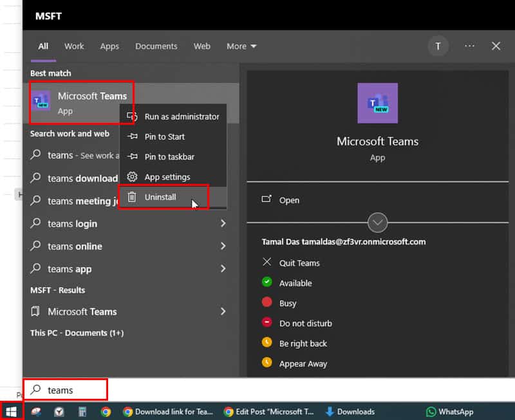Open the More dropdown filter
515x420 pixels.
coord(241,46)
